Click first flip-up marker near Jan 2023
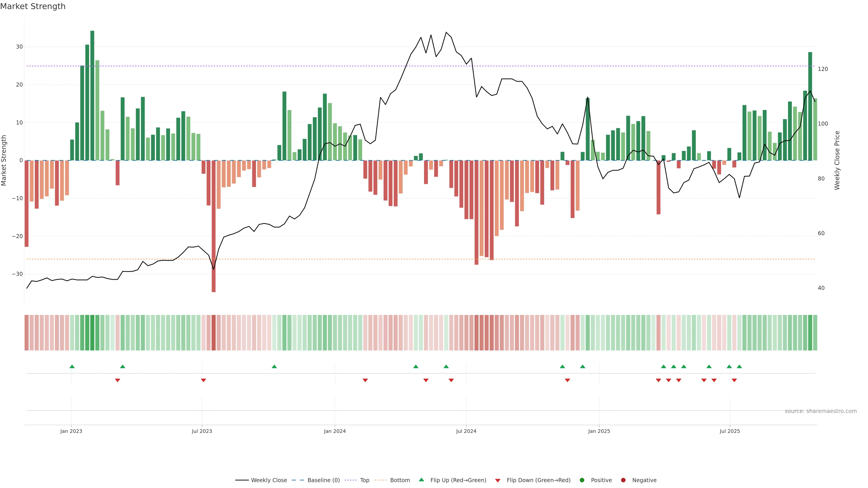The width and height of the screenshot is (868, 488). coord(72,366)
